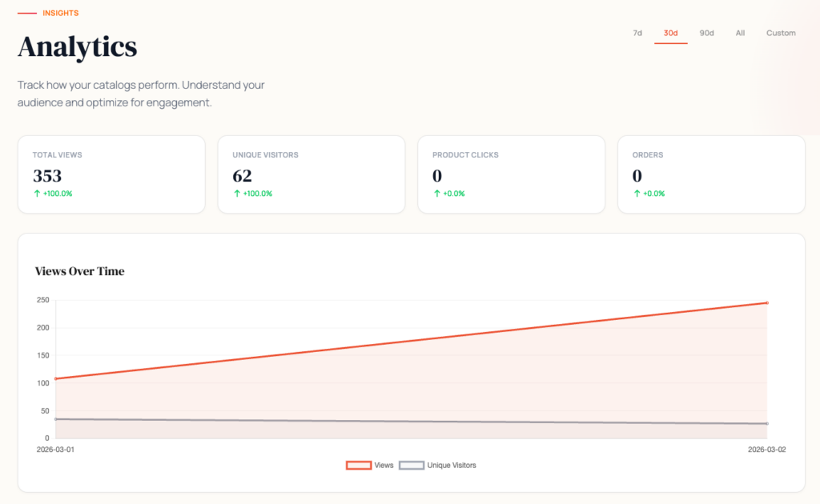Viewport: 820px width, 504px height.
Task: Show the 90d time range
Action: tap(706, 33)
